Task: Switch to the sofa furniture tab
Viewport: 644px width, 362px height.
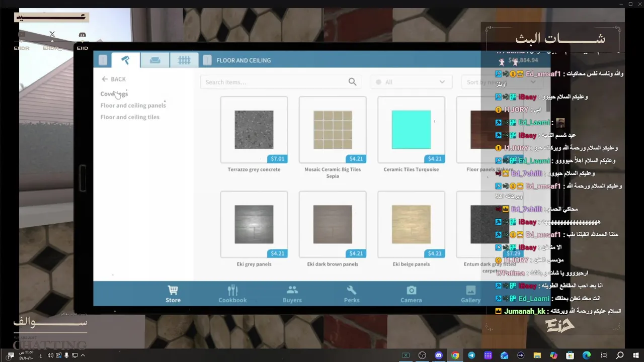Action: (155, 60)
